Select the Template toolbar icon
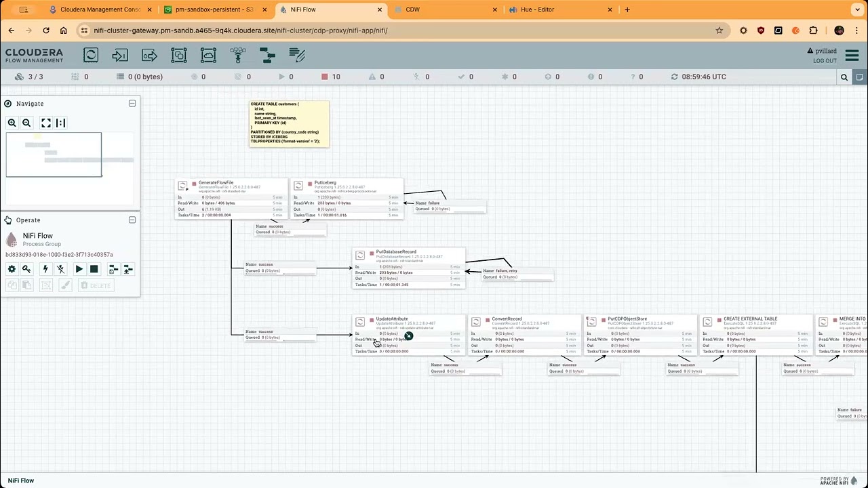Viewport: 868px width, 488px height. click(267, 56)
